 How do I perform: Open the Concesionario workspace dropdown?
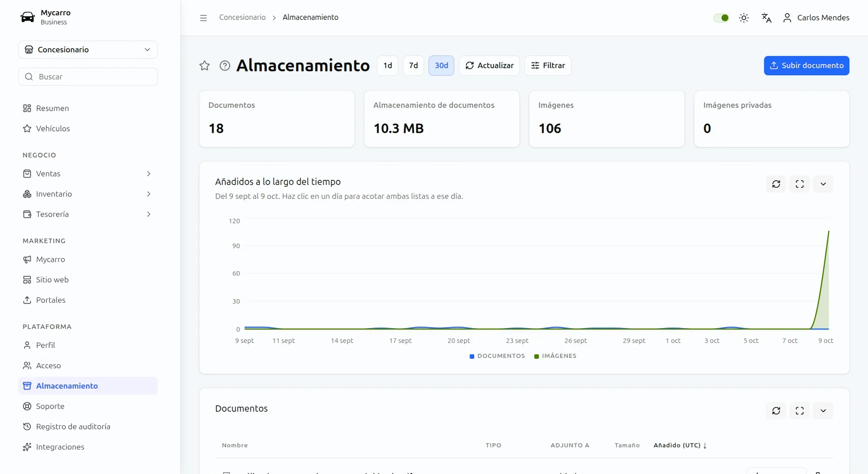click(x=88, y=50)
